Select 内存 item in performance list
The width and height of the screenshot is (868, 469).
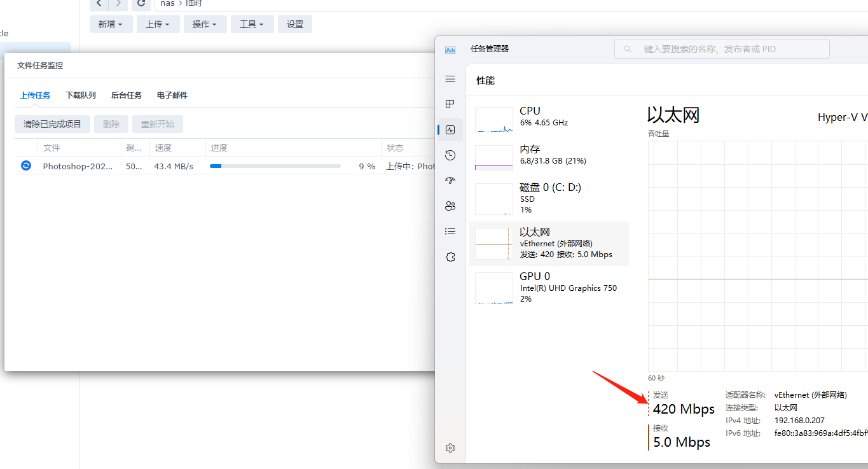549,158
